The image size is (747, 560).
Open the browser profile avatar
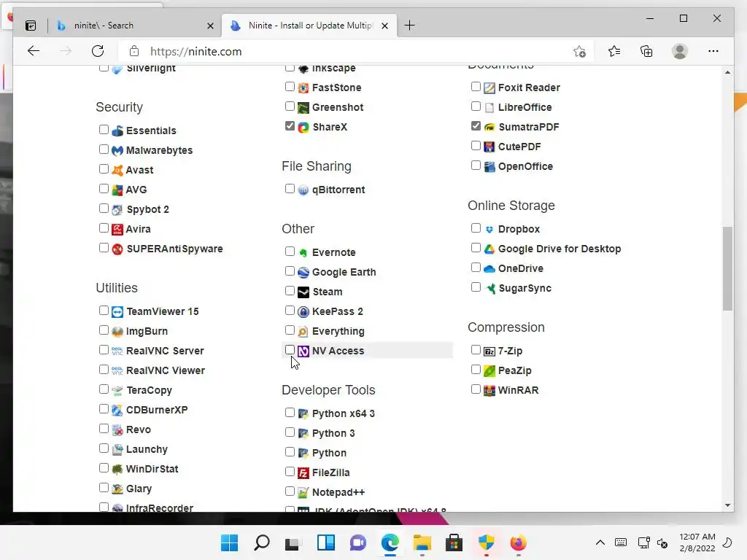pos(680,51)
